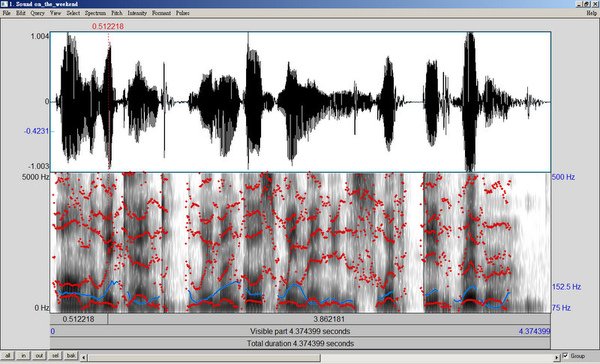Open the Edit menu
The image size is (600, 364).
pos(21,13)
